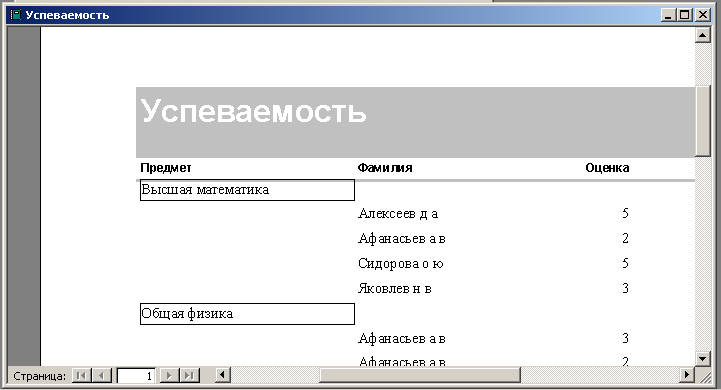The image size is (721, 390).
Task: Click Афанасьев а в under Высшая математика
Action: (x=401, y=239)
